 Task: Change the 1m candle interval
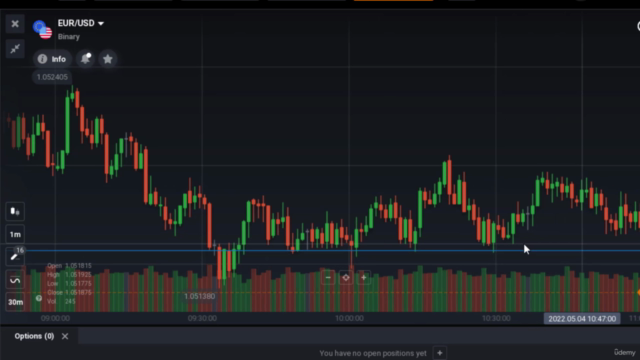(x=15, y=234)
